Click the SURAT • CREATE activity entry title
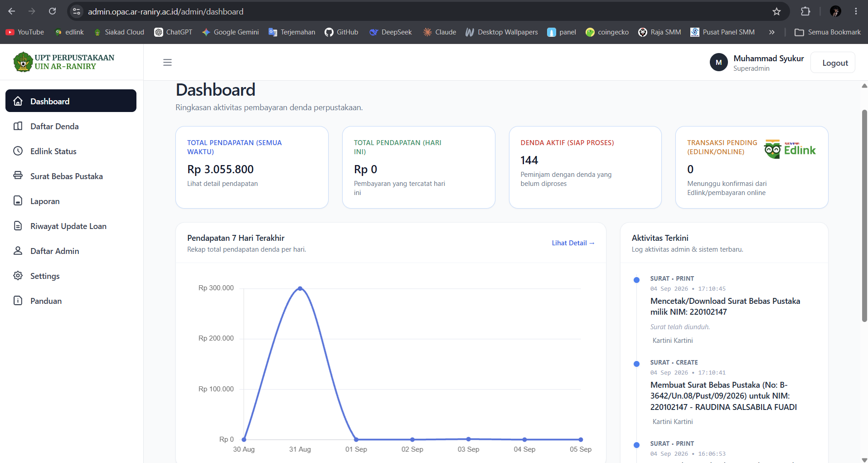The image size is (868, 463). 674,362
